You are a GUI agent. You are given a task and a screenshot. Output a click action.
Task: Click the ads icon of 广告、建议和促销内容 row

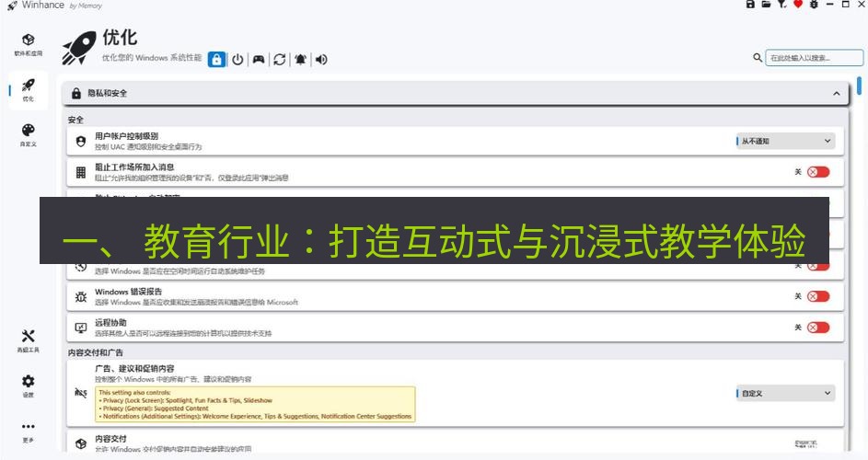(x=81, y=393)
